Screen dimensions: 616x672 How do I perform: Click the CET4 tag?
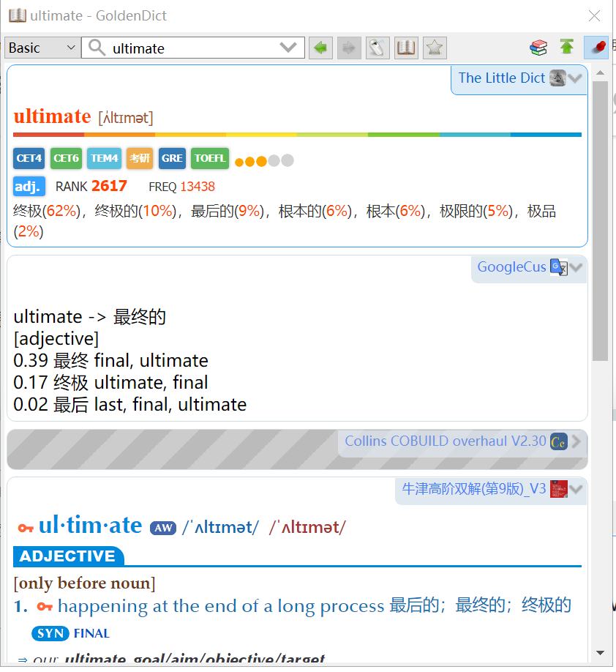click(x=29, y=158)
